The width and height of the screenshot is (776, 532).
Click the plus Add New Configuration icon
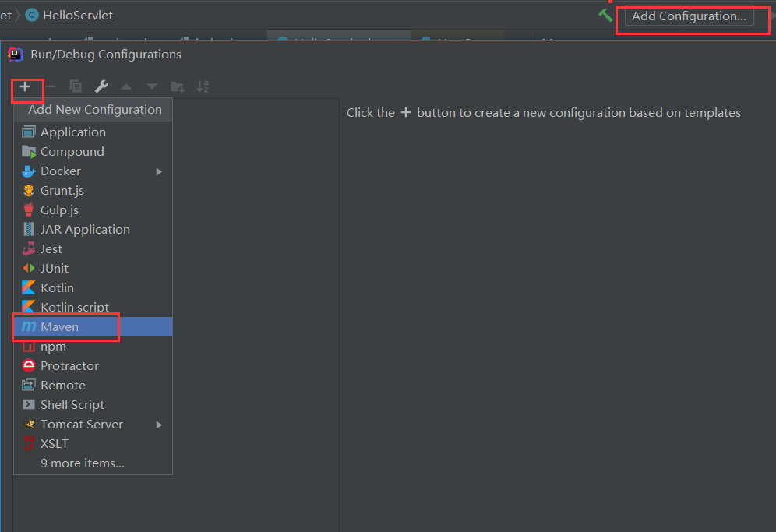pyautogui.click(x=25, y=86)
